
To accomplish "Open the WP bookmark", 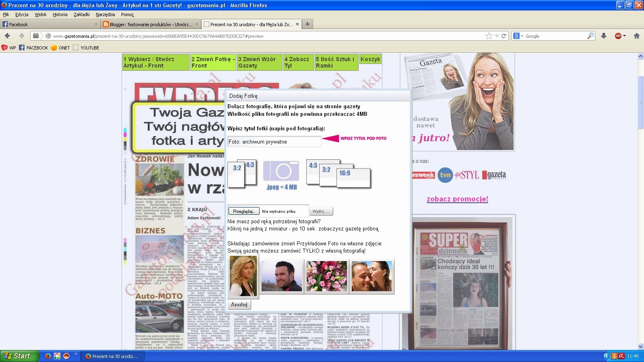I will click(x=9, y=47).
